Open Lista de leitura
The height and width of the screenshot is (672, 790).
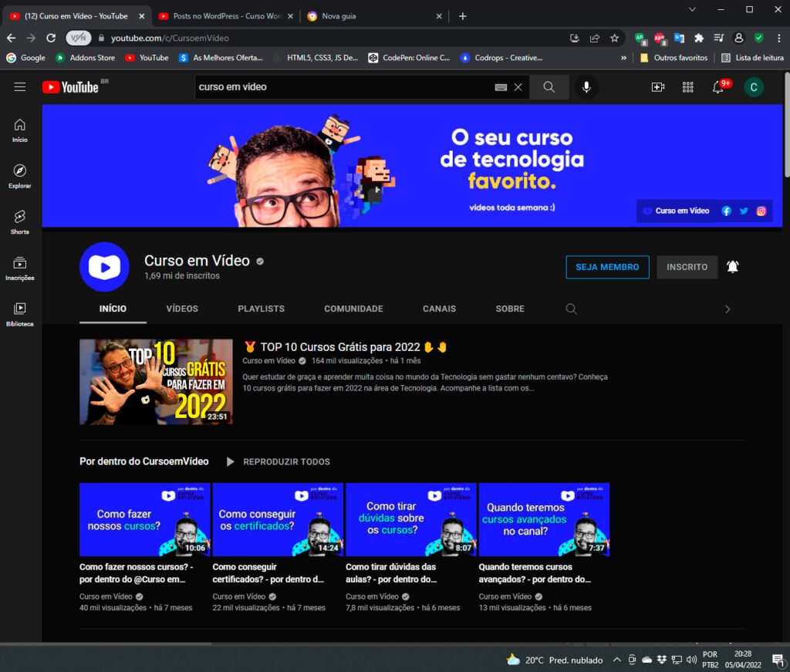click(753, 58)
